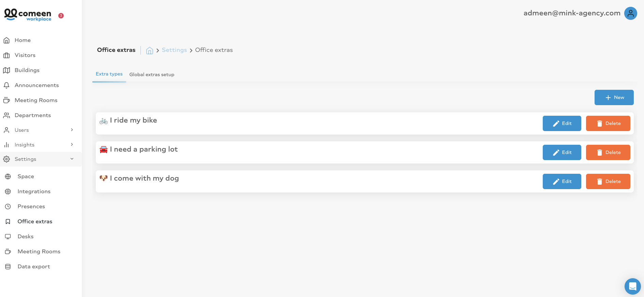Open Data export database icon
Viewport: 644px width, 297px height.
point(8,267)
